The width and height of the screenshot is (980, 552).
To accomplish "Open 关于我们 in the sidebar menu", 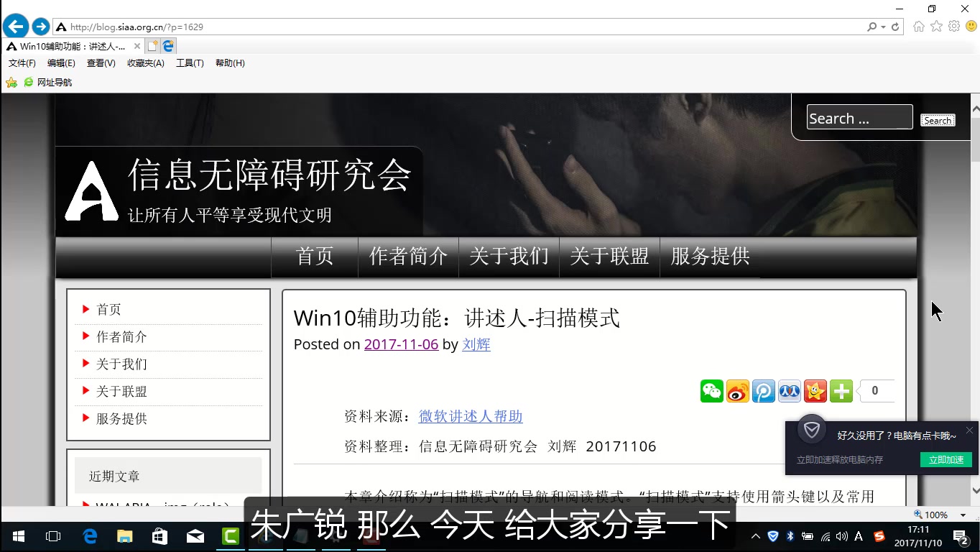I will (x=121, y=364).
